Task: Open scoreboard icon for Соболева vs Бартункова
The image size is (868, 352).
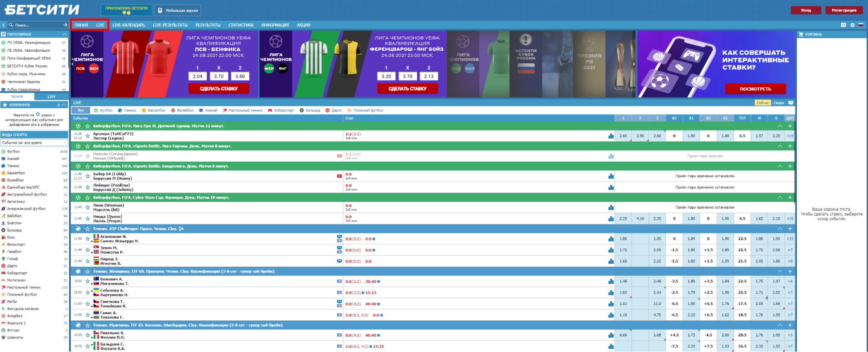Action: coord(339,292)
